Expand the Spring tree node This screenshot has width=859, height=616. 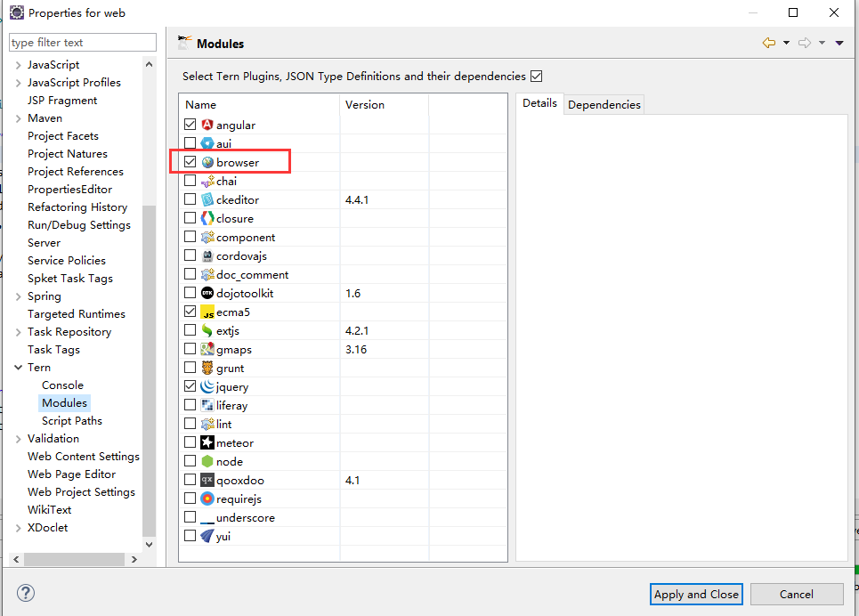pos(18,296)
